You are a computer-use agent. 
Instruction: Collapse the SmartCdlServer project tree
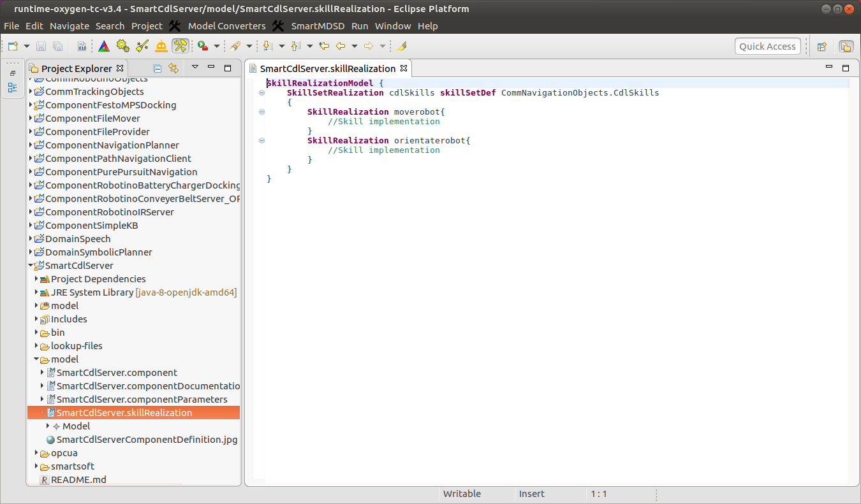point(31,266)
